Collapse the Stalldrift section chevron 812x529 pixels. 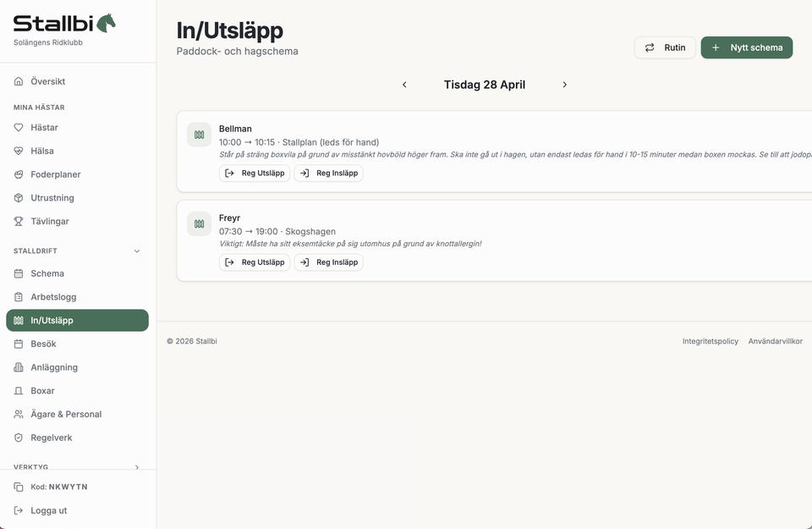[x=137, y=251]
